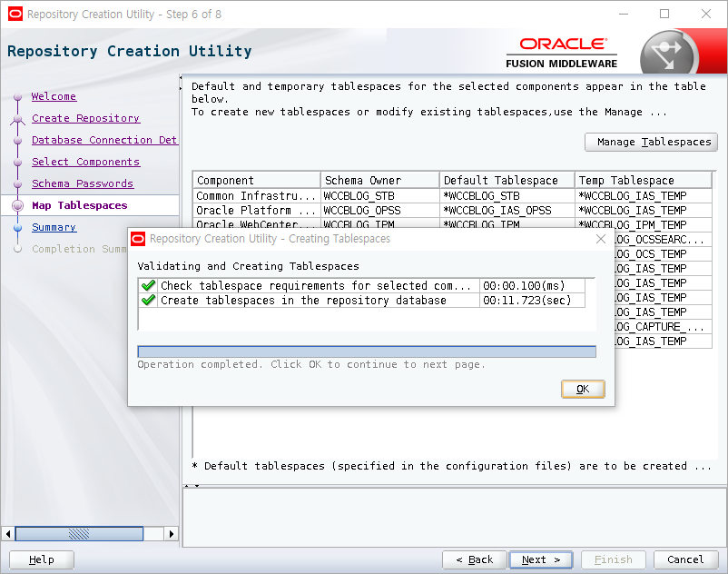Click the messages pane collapse arrows
Image resolution: width=728 pixels, height=574 pixels.
[192, 486]
